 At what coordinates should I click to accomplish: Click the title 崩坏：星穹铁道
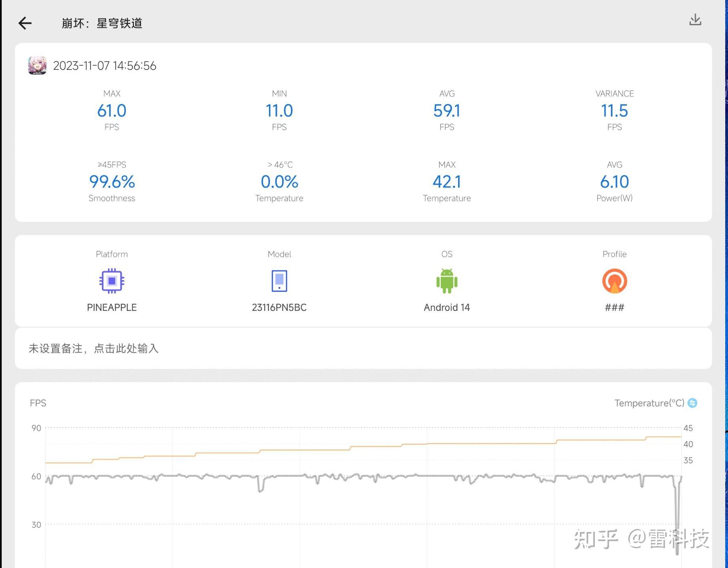point(102,23)
